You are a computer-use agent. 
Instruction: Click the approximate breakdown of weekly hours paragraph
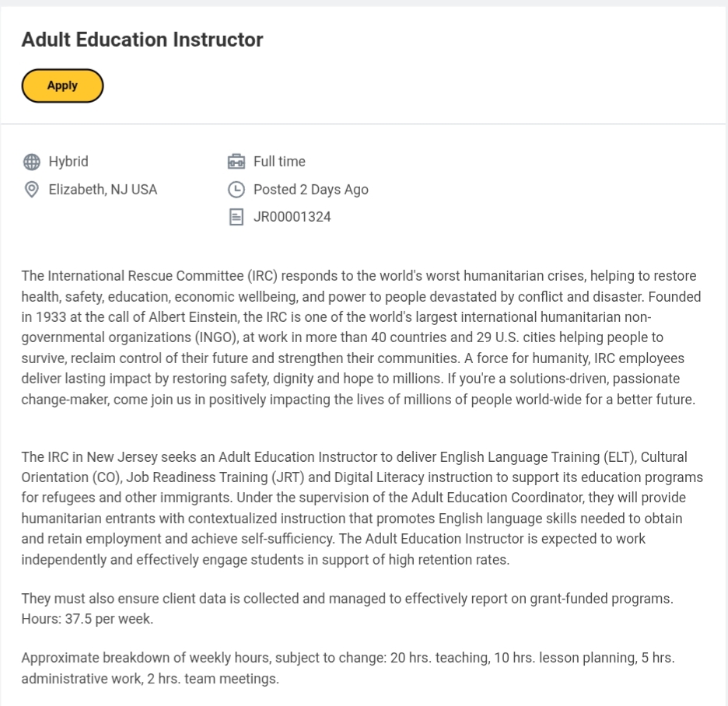click(348, 668)
